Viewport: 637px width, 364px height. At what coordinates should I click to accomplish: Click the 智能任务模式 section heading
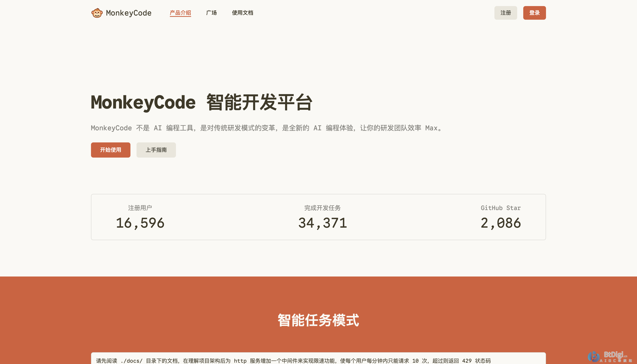point(318,322)
